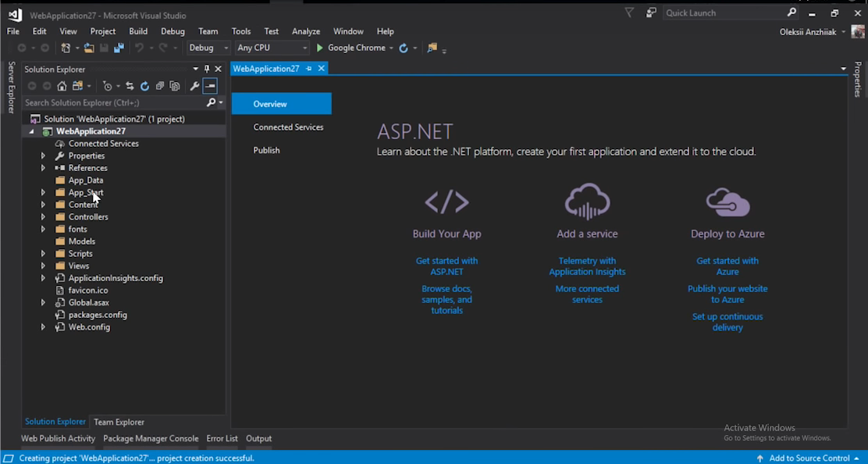Open the Debug menu
Screen dimensions: 868x464
click(x=173, y=31)
